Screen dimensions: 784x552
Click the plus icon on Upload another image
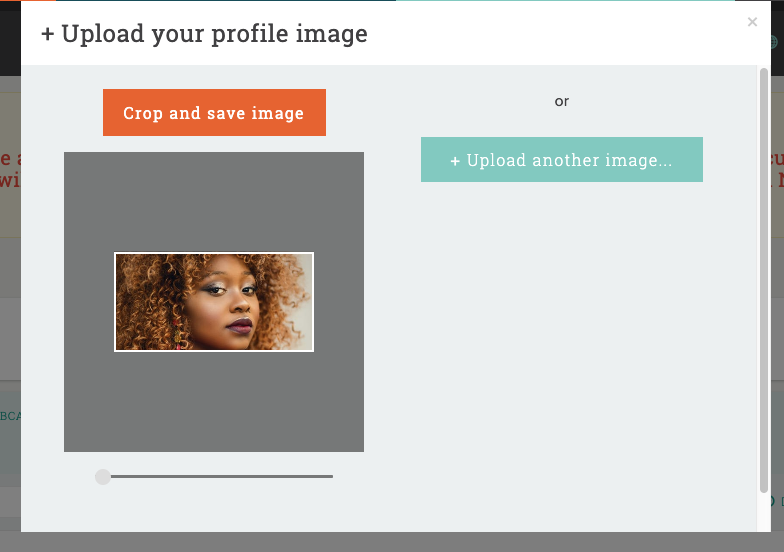(x=455, y=161)
